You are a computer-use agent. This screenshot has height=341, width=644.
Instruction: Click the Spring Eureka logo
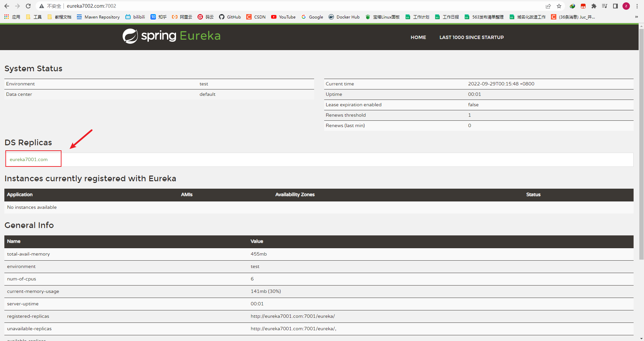[x=171, y=36]
